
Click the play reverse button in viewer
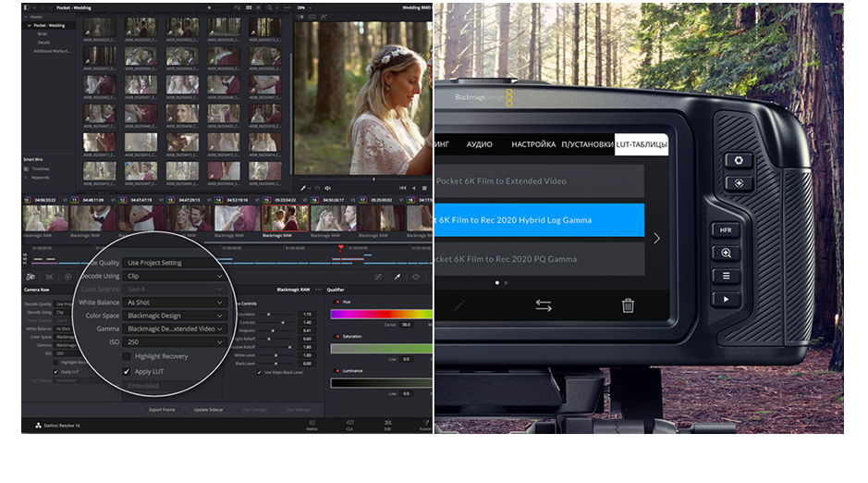[413, 189]
